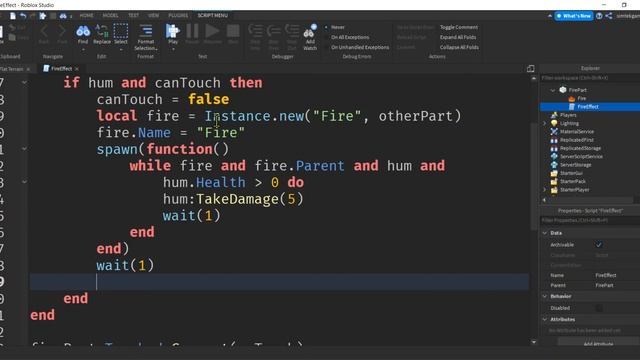Screen dimensions: 640x360
Task: Open the HOME ribbon tab
Action: (x=86, y=16)
